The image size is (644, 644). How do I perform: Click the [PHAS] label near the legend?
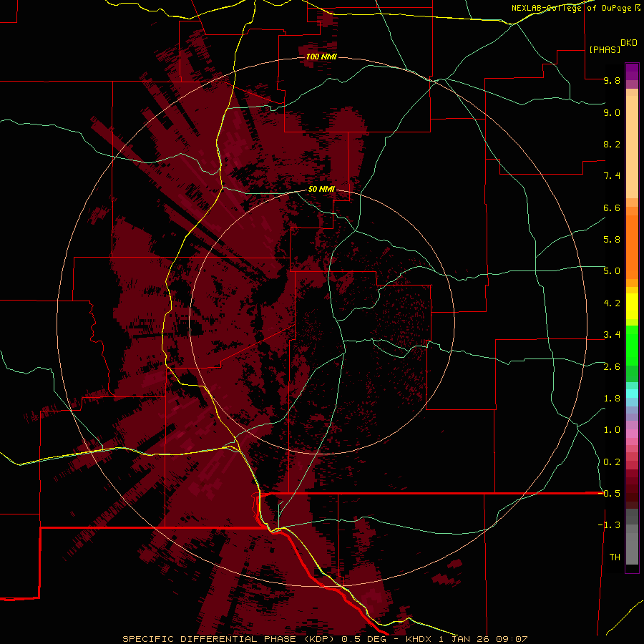point(605,50)
